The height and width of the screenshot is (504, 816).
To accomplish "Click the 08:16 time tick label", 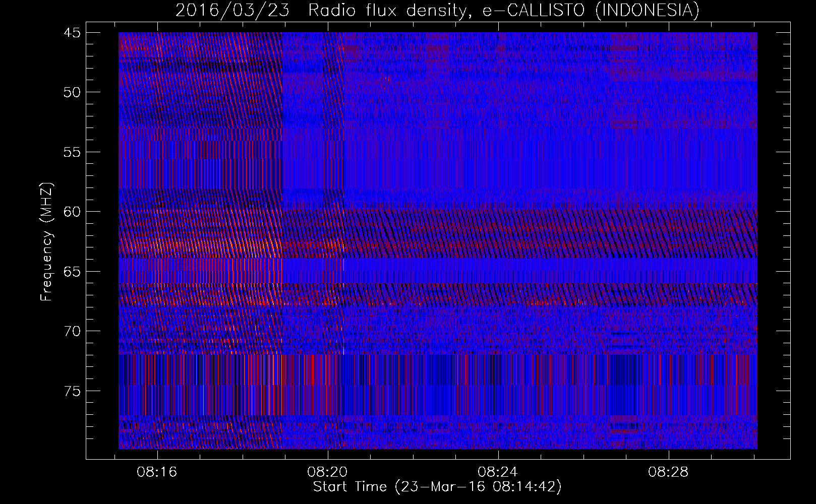I will (157, 472).
